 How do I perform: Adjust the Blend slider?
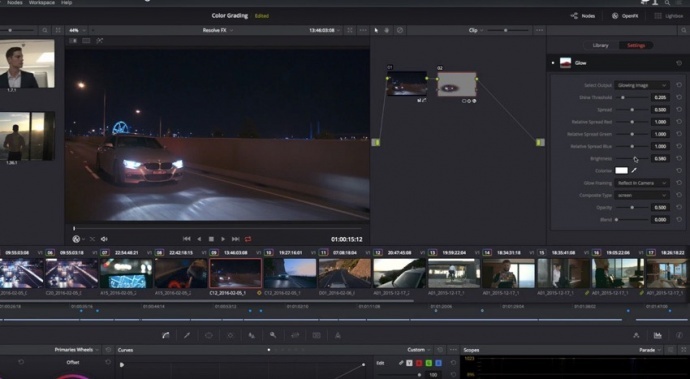[632, 220]
